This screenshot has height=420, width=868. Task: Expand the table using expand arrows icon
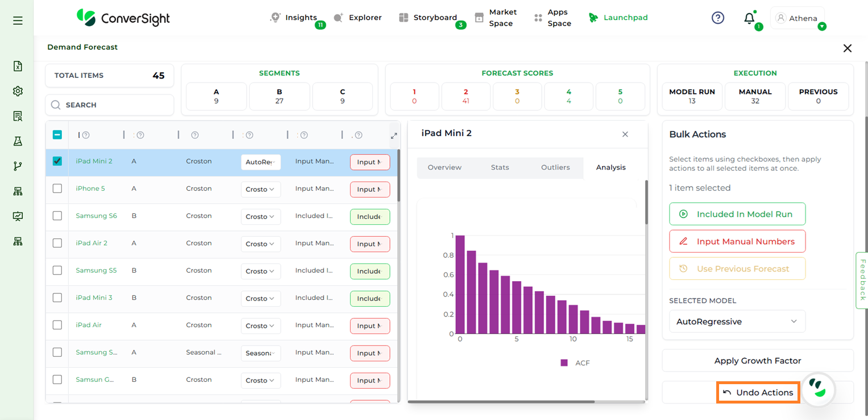tap(394, 135)
